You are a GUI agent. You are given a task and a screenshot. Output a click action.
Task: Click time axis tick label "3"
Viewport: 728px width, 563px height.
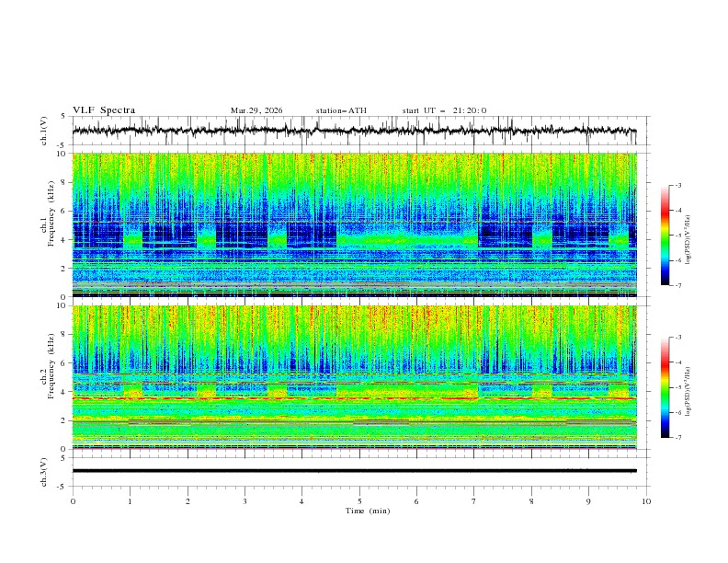point(245,501)
